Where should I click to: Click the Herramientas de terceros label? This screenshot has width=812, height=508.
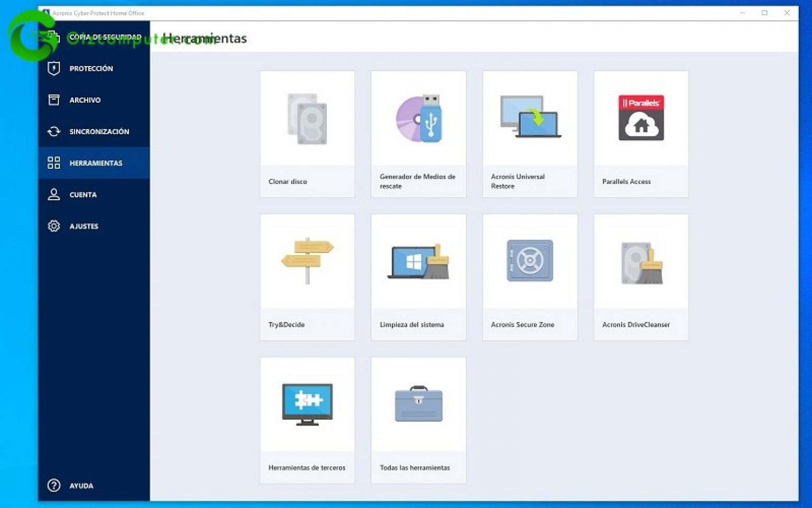[307, 468]
